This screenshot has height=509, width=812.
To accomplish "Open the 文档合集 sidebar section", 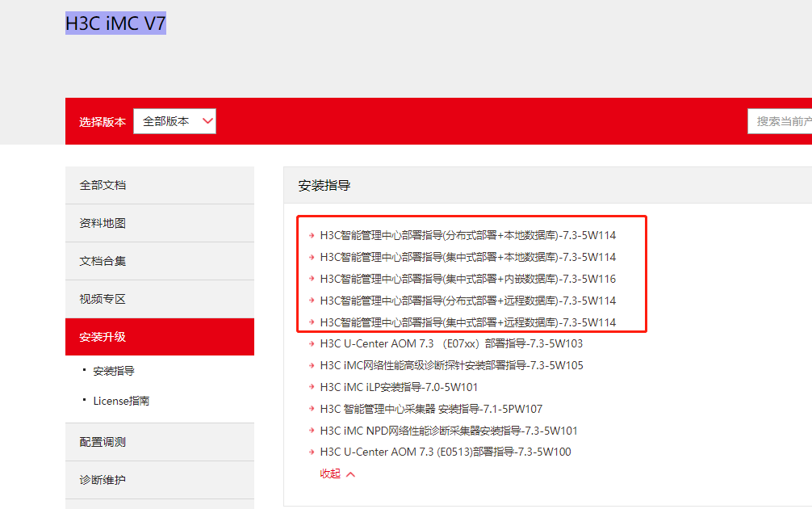I will tap(160, 261).
